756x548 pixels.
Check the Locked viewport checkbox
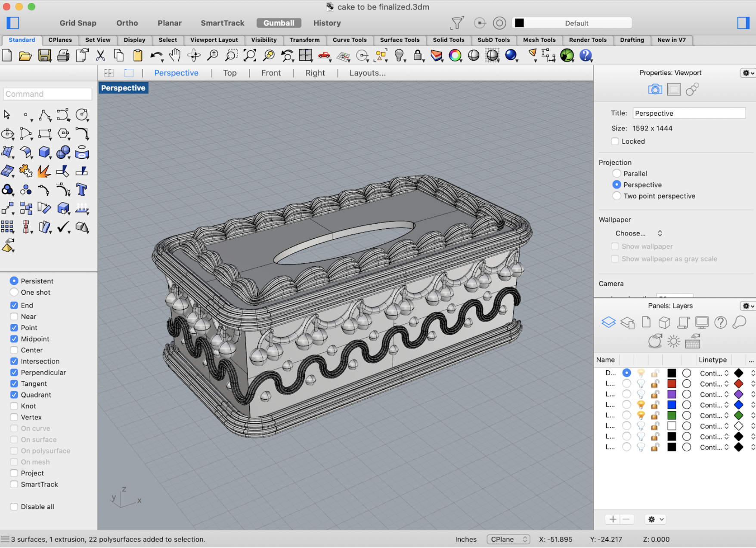tap(615, 142)
